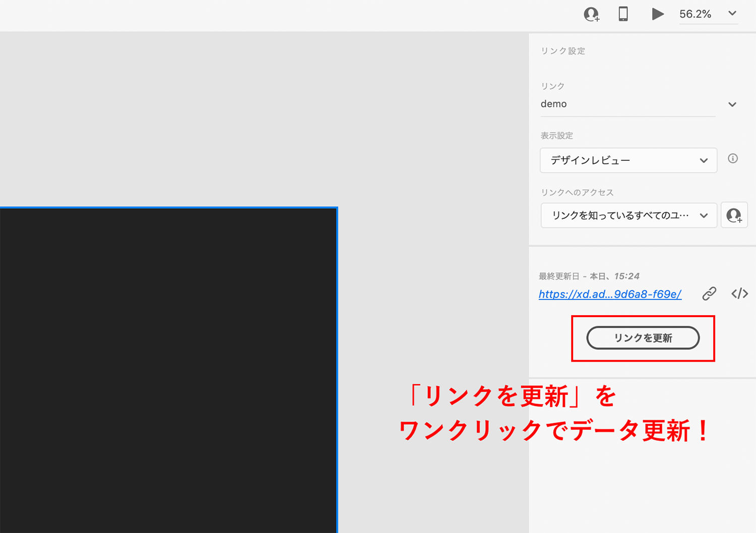Open the デザインレビュー view setting dropdown
Viewport: 756px width, 533px height.
[628, 160]
